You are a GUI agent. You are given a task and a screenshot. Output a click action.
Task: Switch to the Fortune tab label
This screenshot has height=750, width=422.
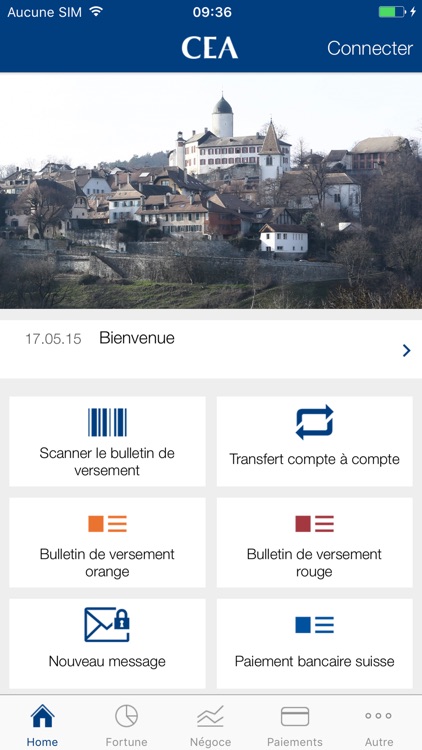pyautogui.click(x=126, y=742)
